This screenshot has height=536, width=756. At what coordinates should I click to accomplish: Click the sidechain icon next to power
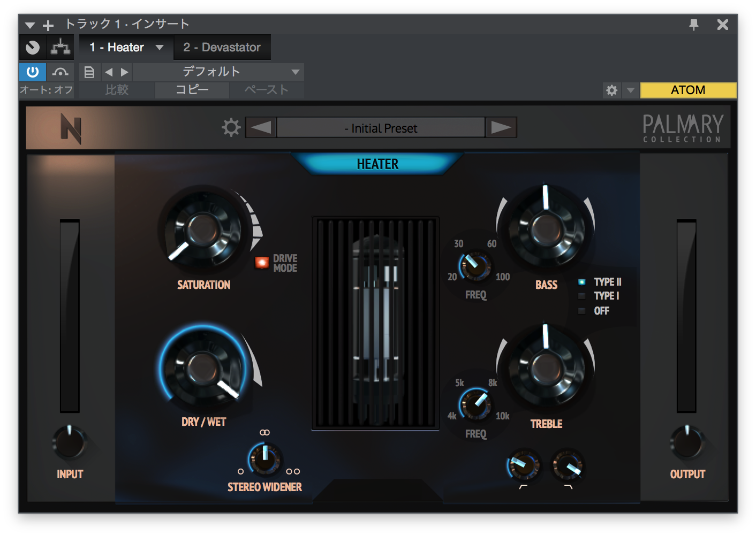61,72
